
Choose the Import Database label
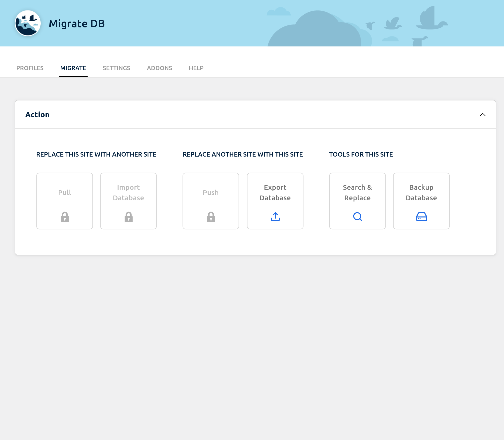[x=128, y=193]
